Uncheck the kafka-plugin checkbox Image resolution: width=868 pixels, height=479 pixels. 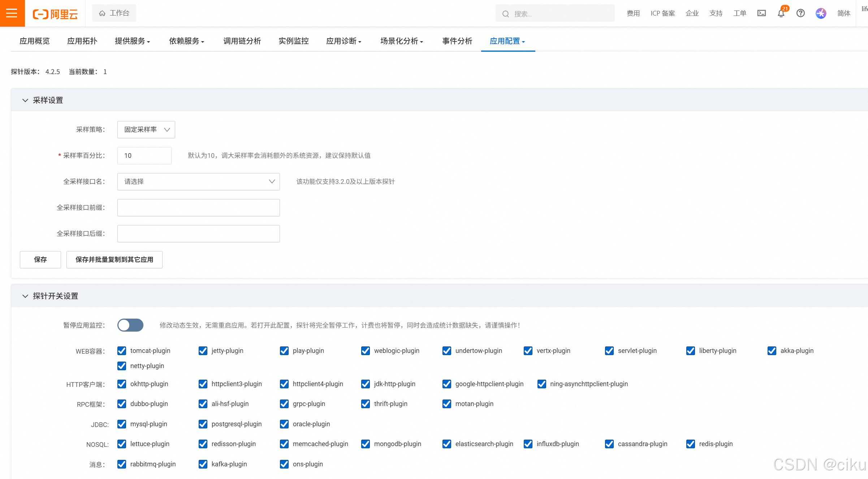point(203,464)
